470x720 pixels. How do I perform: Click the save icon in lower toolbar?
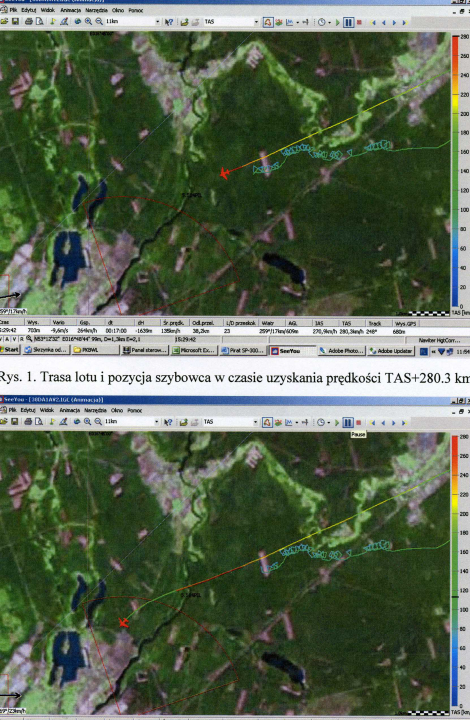click(x=15, y=421)
